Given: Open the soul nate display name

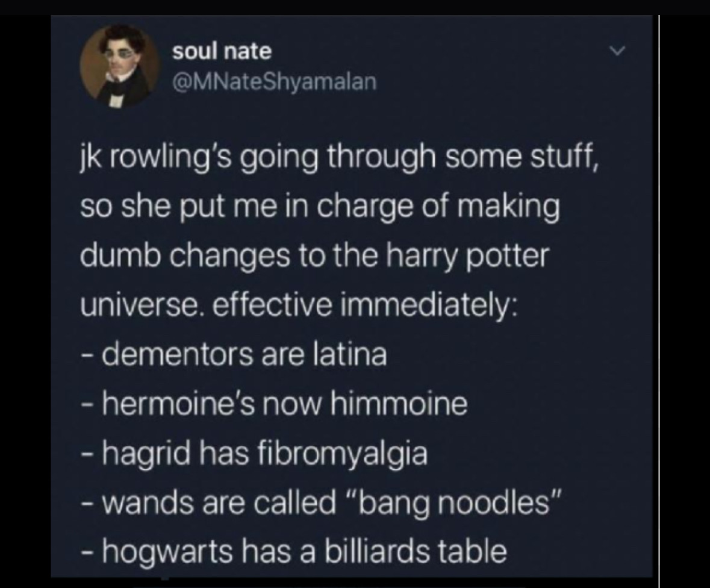Looking at the screenshot, I should click(x=222, y=51).
